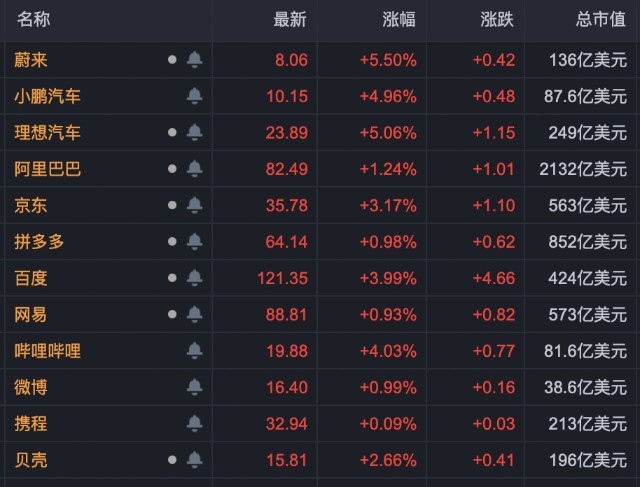Sort the list by 涨幅 column header
This screenshot has width=640, height=487.
399,19
